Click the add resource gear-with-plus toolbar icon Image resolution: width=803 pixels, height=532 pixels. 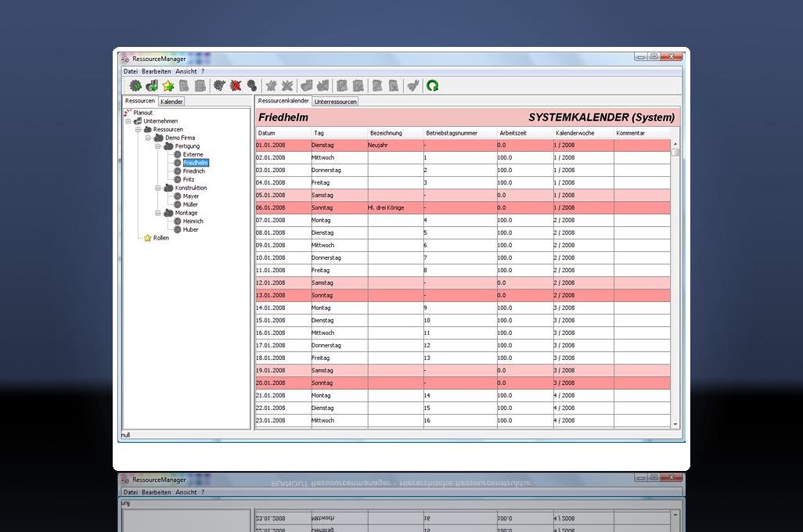[x=135, y=85]
